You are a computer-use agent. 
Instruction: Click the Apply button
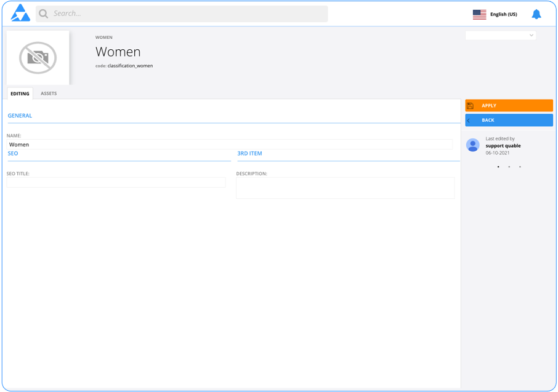[509, 106]
